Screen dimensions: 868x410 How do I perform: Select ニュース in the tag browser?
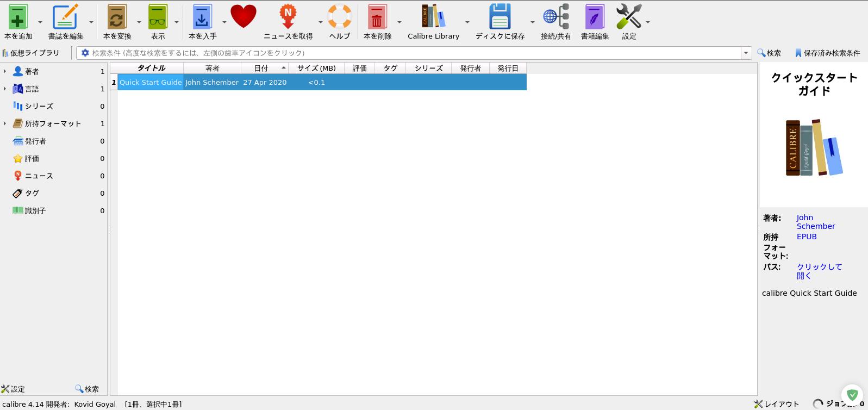[x=39, y=176]
